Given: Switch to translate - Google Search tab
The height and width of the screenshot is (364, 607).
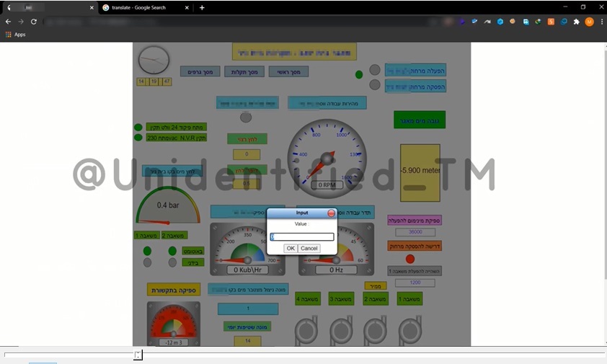Looking at the screenshot, I should (144, 7).
